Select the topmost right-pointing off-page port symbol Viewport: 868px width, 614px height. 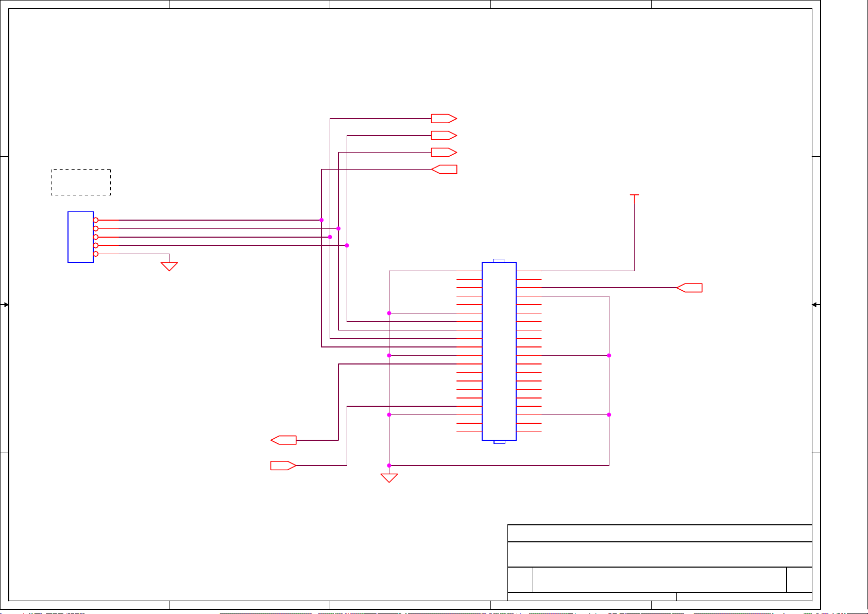444,119
